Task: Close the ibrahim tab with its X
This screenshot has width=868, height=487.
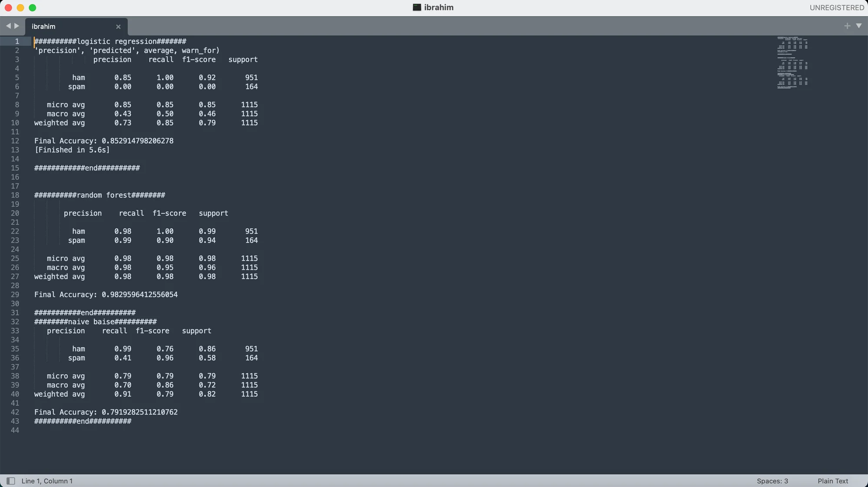Action: 118,27
